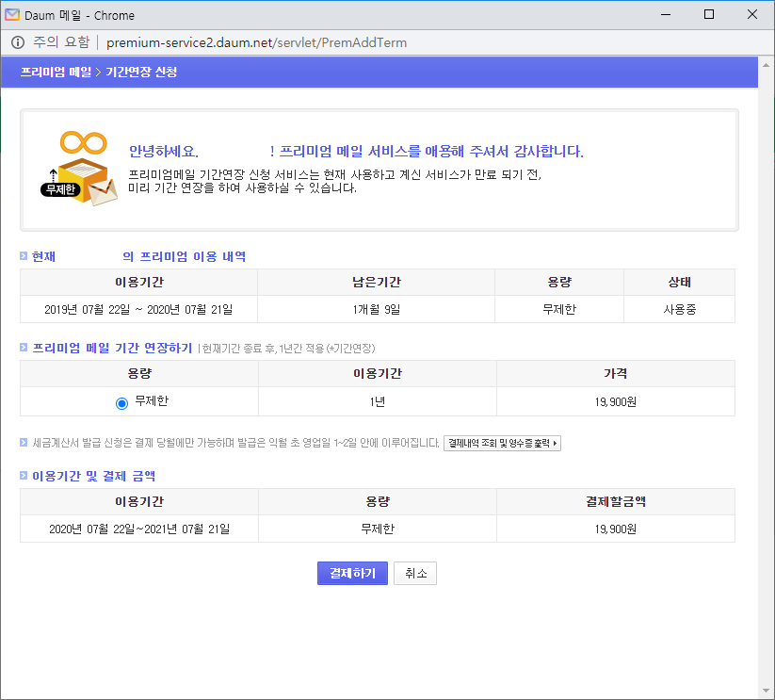This screenshot has height=700, width=775.
Task: Click the 취소 cancel button
Action: [415, 573]
